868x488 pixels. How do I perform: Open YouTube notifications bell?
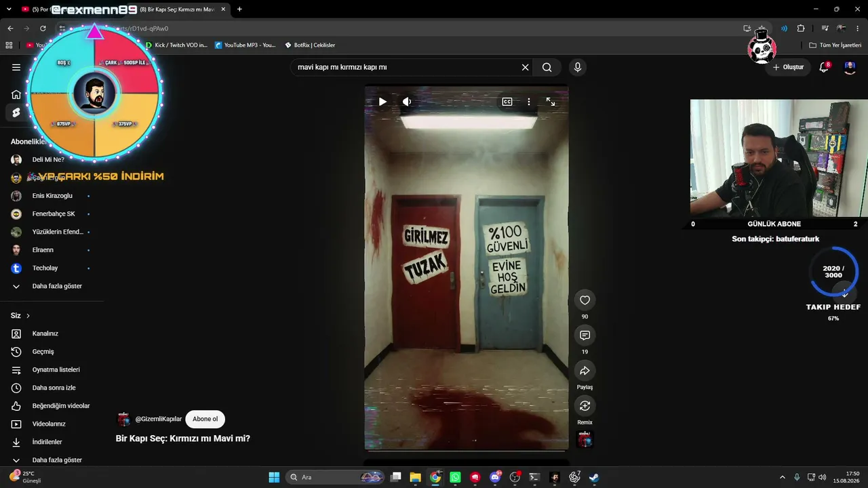pyautogui.click(x=824, y=67)
